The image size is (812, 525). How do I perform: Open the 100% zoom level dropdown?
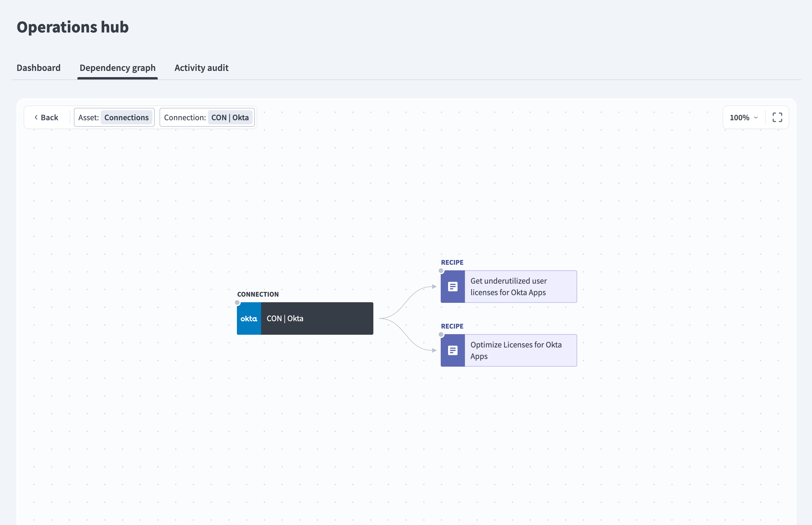[x=744, y=117]
